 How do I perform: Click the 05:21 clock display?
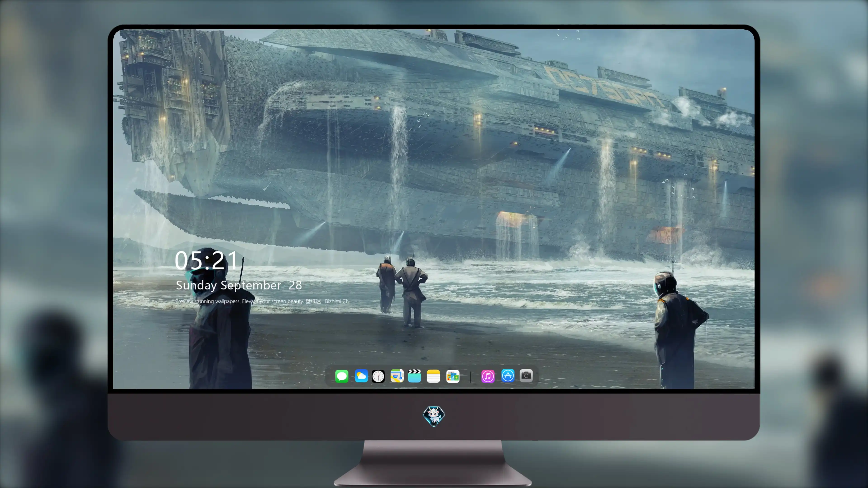point(206,260)
